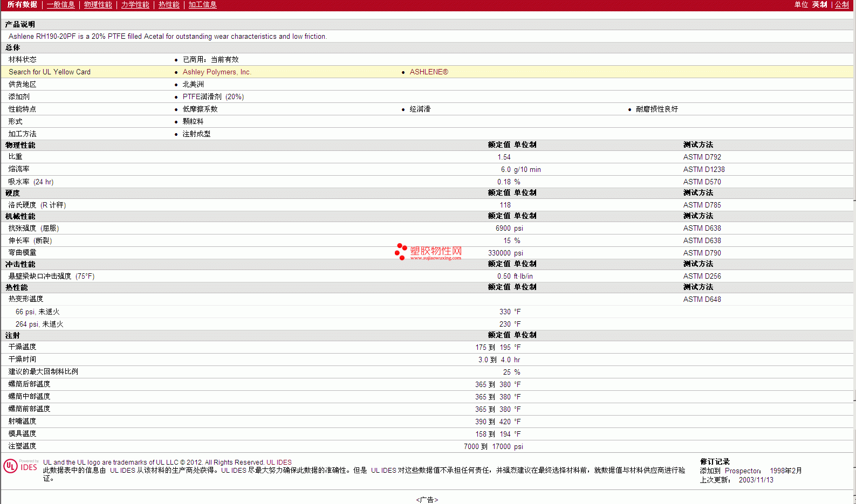The height and width of the screenshot is (504, 856).
Task: Select 英制 units
Action: 820,5
